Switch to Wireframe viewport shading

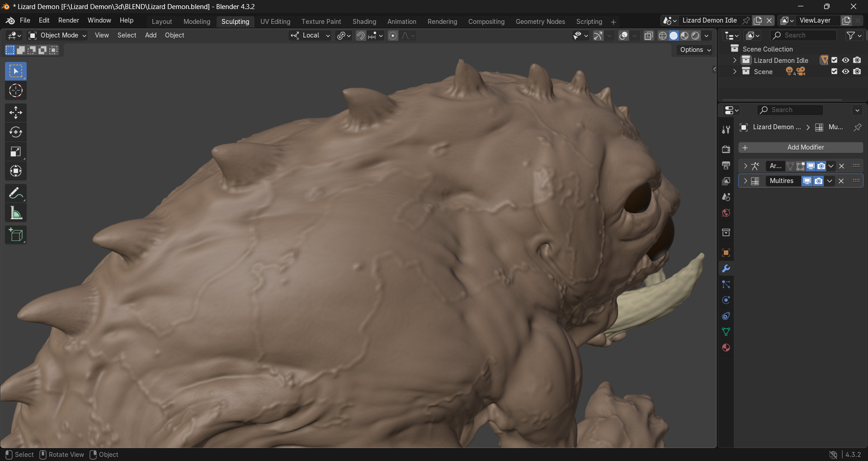pos(663,36)
